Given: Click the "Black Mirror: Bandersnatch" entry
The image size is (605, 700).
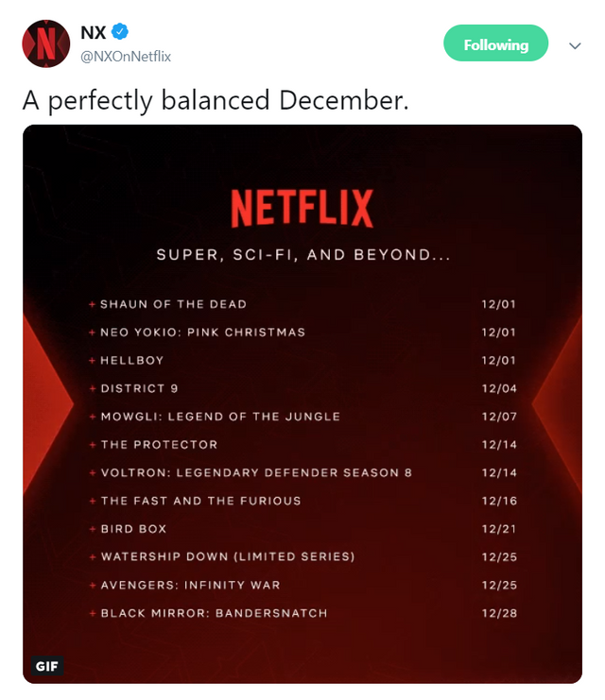Looking at the screenshot, I should click(x=214, y=613).
